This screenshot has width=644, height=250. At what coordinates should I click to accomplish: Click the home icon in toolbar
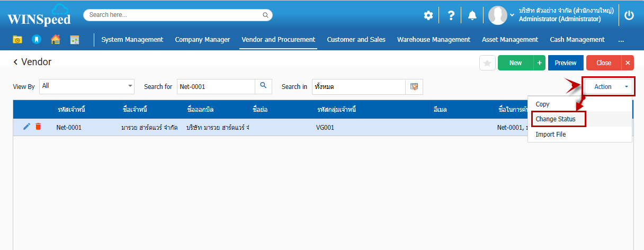coord(55,40)
